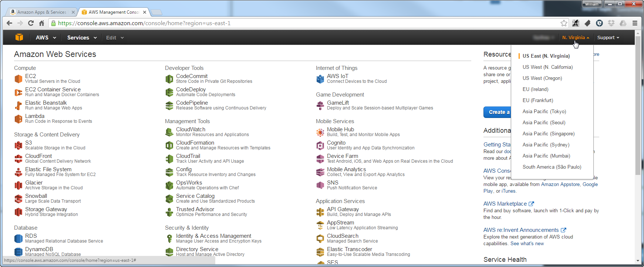Screen dimensions: 644x267
Task: Click the Glacier storage icon
Action: tap(18, 185)
